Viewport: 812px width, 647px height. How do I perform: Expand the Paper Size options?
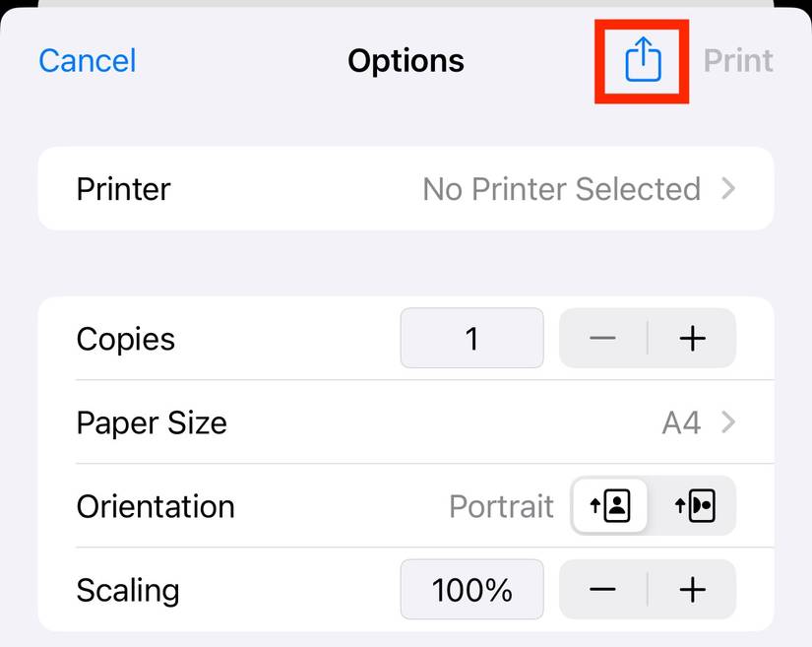[x=406, y=422]
